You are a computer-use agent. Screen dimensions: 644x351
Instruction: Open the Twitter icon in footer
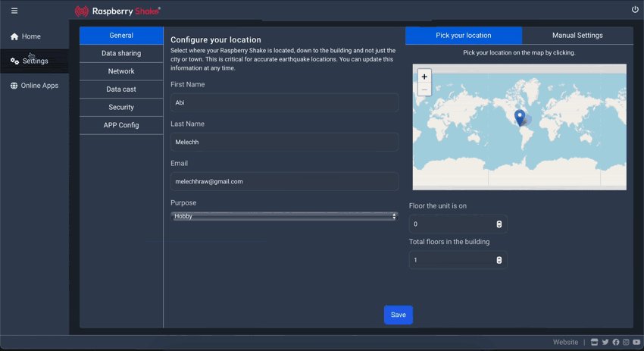tap(605, 343)
